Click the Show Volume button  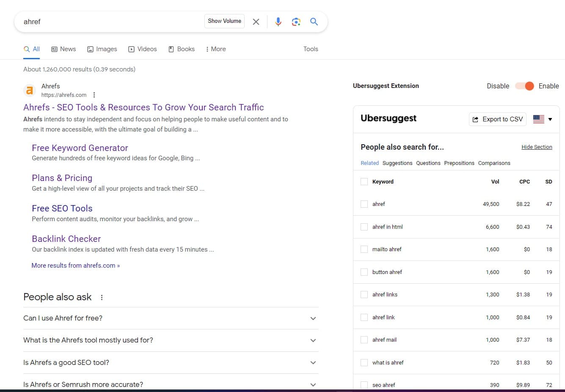click(224, 21)
